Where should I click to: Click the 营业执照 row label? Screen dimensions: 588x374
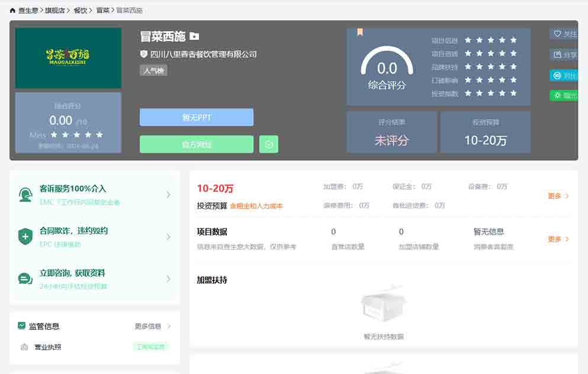click(48, 347)
